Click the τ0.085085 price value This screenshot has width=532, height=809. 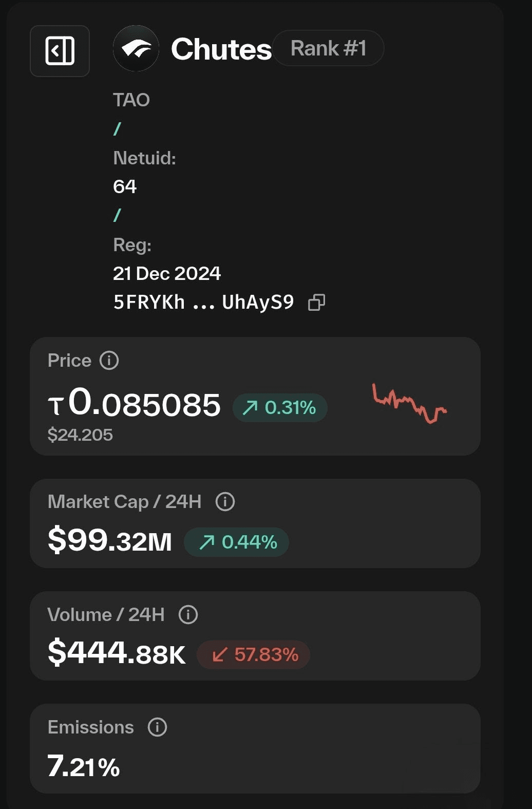[135, 404]
